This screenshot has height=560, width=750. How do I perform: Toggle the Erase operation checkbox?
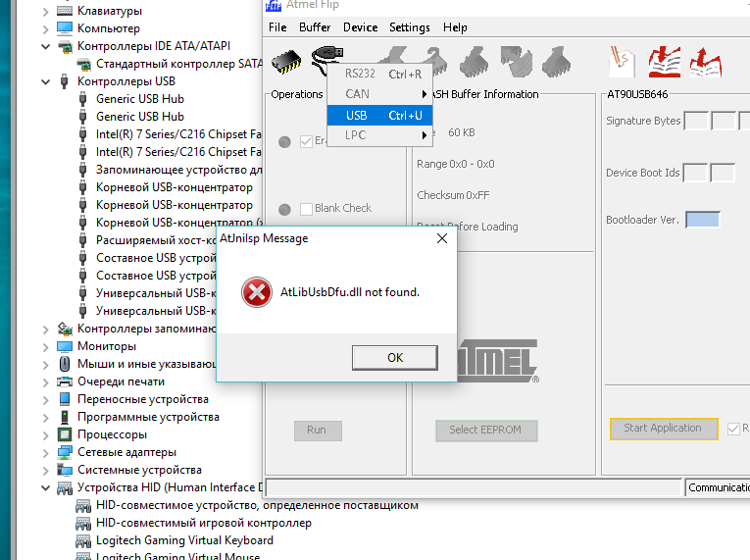[x=306, y=141]
